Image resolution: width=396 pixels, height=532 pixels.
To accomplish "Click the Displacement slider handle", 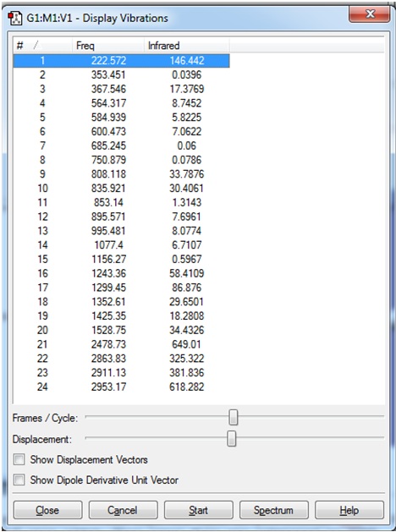I will [x=232, y=438].
